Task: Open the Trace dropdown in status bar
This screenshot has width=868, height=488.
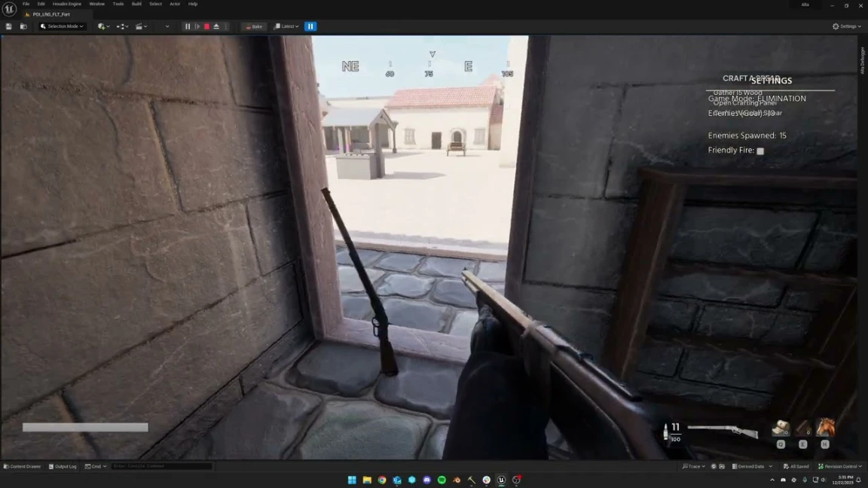Action: click(x=694, y=466)
